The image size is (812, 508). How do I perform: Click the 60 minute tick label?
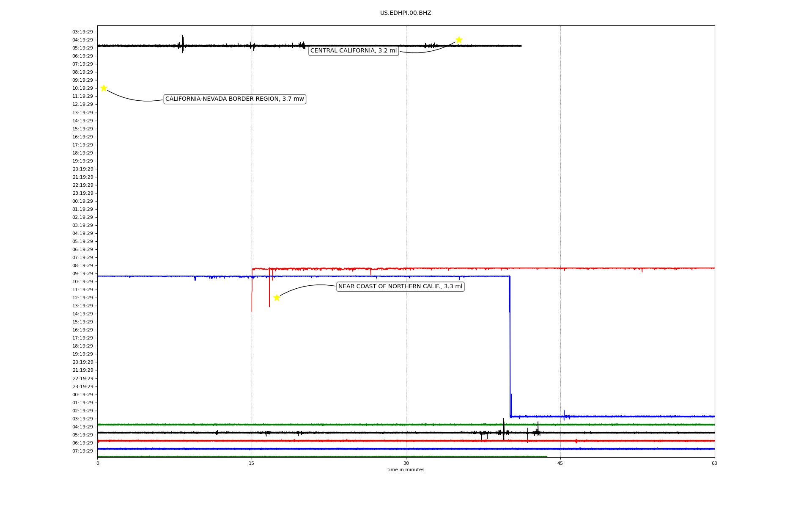714,463
